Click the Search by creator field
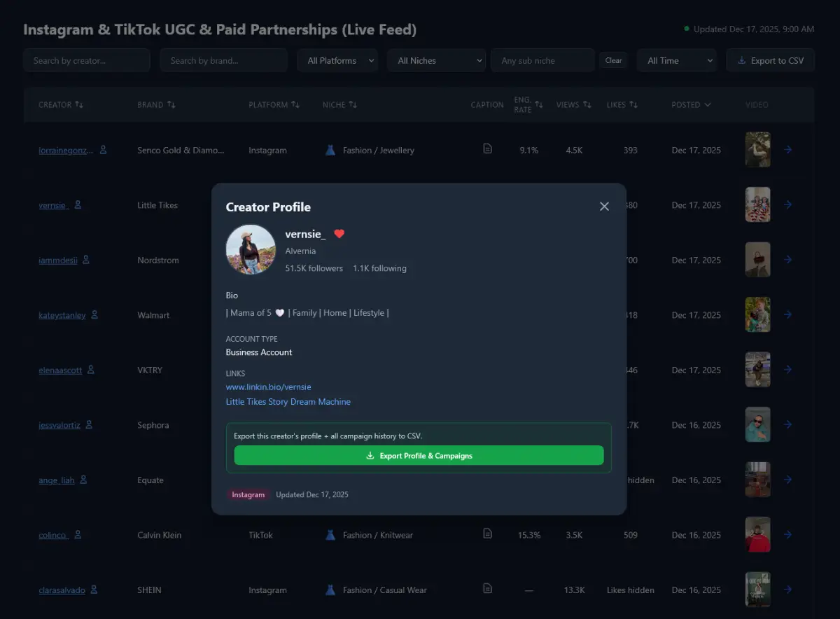Viewport: 840px width, 619px height. 87,61
